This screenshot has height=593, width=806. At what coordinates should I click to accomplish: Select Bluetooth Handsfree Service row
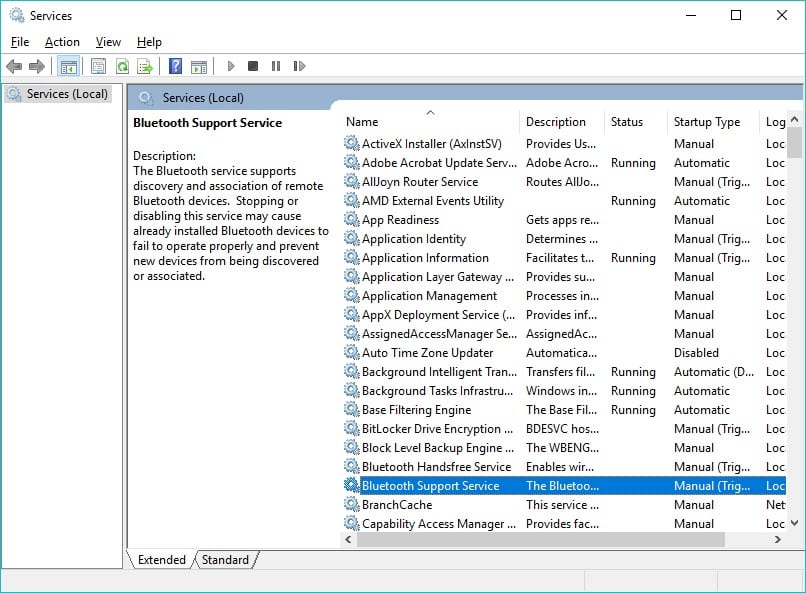click(x=564, y=467)
